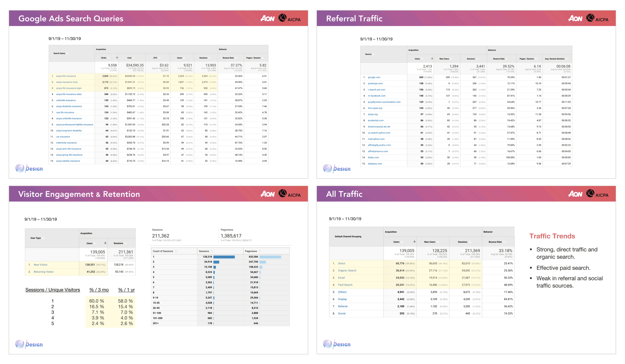This screenshot has height=364, width=625.
Task: Click the Design logo on Visitor Engagement slide
Action: [x=29, y=344]
